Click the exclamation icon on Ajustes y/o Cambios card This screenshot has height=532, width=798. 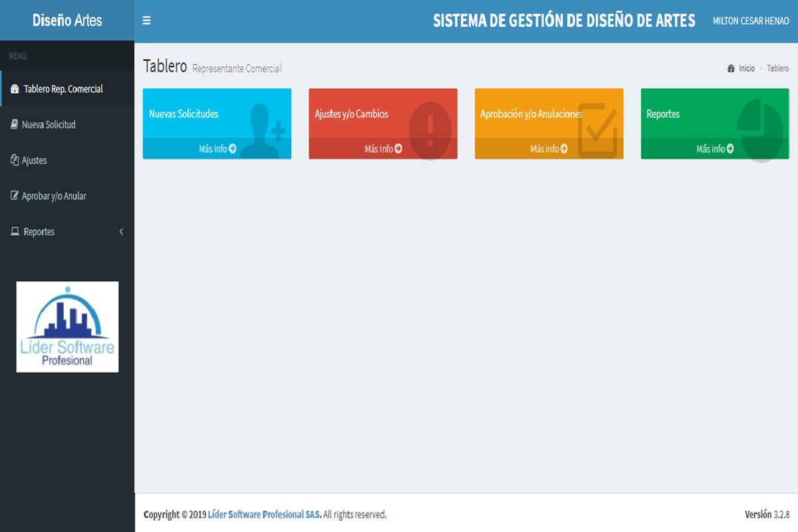pos(430,129)
